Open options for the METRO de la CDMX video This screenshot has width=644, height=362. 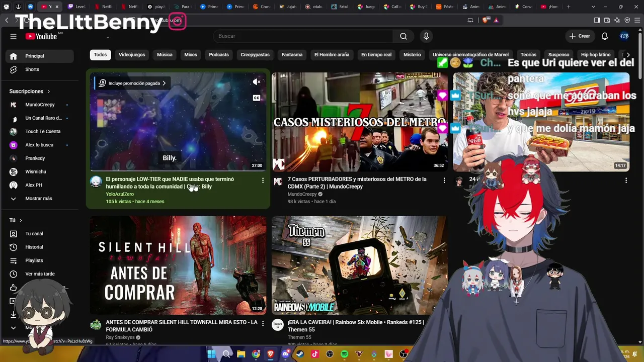pyautogui.click(x=444, y=180)
